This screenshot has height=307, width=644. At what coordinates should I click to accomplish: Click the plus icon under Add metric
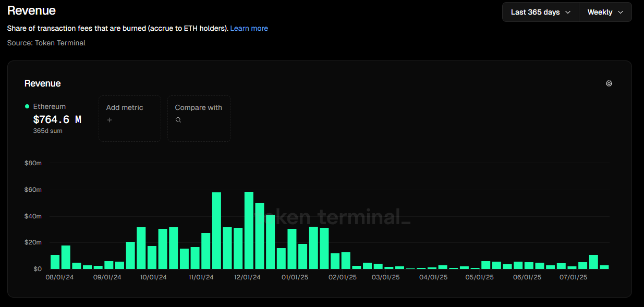110,120
